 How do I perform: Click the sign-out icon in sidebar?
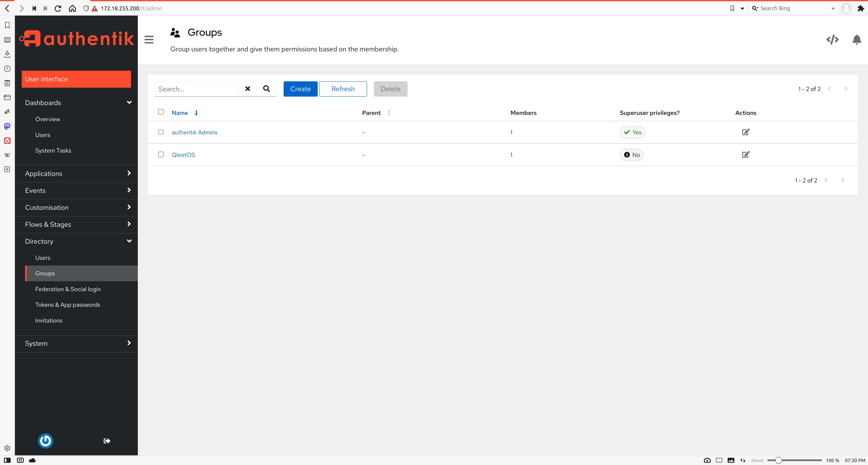[x=107, y=441]
